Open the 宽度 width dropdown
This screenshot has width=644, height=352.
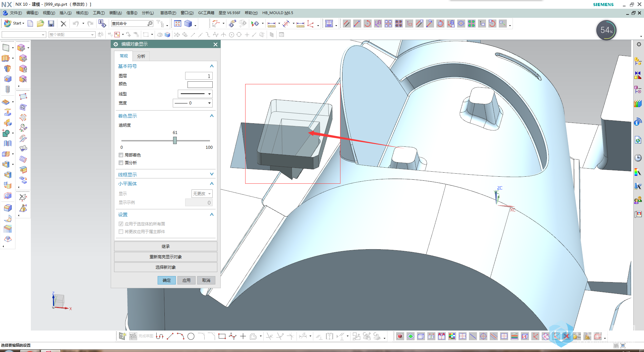(x=193, y=103)
